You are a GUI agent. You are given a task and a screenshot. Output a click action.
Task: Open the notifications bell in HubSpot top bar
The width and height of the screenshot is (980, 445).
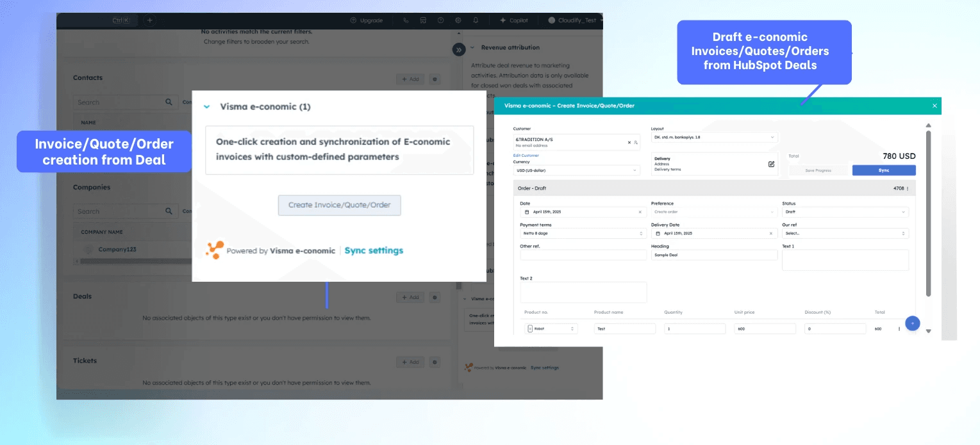[476, 20]
